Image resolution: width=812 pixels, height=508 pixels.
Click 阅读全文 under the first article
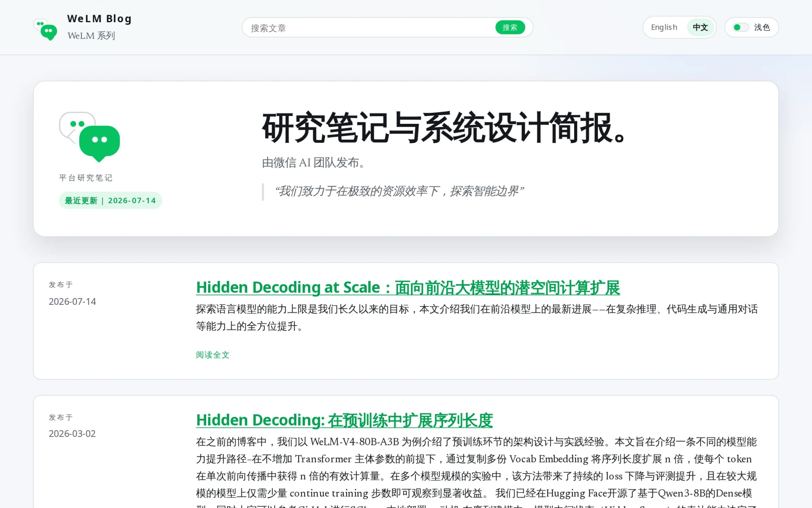point(213,355)
